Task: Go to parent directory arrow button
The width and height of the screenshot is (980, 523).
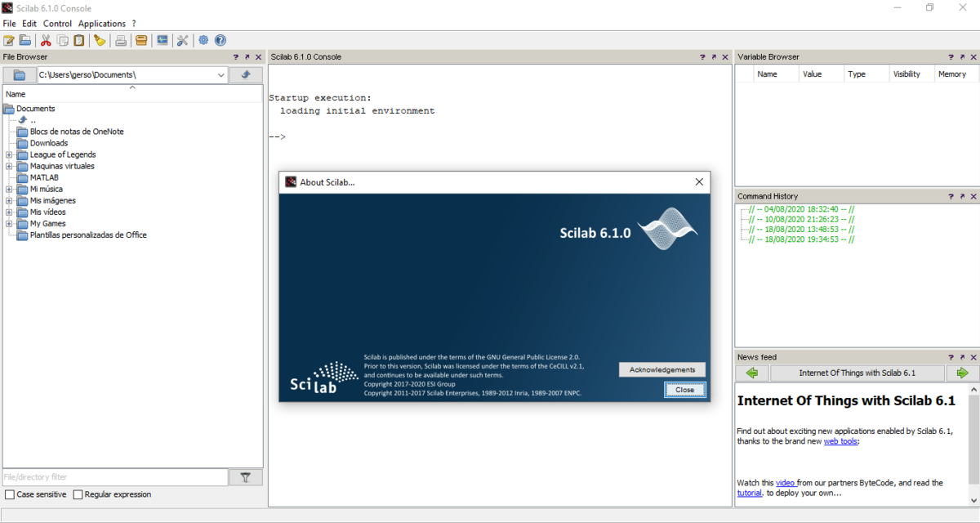Action: tap(245, 75)
